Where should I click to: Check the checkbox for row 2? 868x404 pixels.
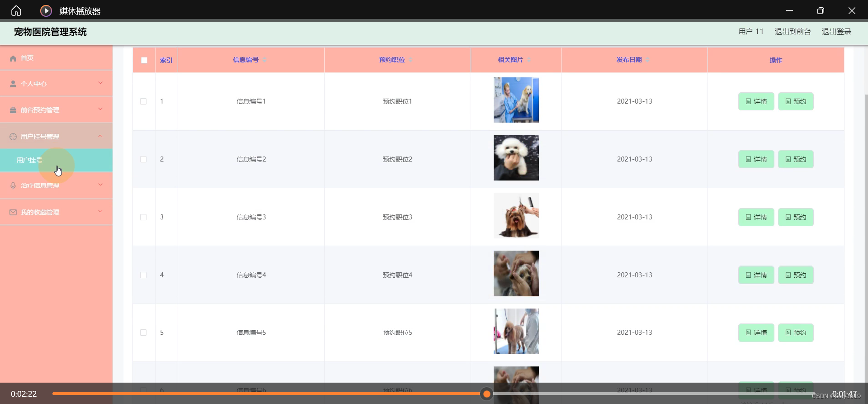143,159
